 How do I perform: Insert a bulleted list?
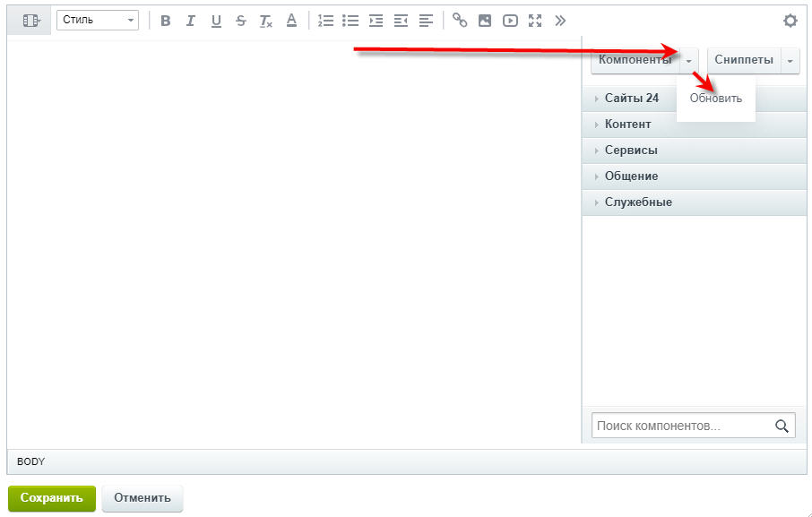tap(350, 21)
